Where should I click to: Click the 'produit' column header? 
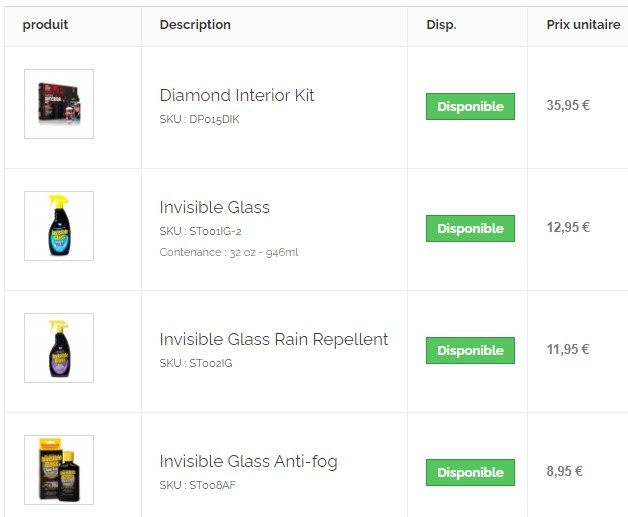45,25
